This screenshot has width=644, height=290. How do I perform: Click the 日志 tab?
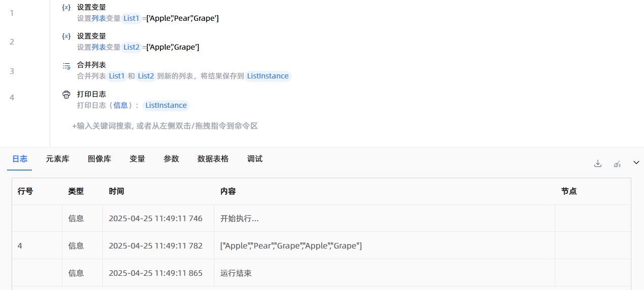pyautogui.click(x=20, y=159)
